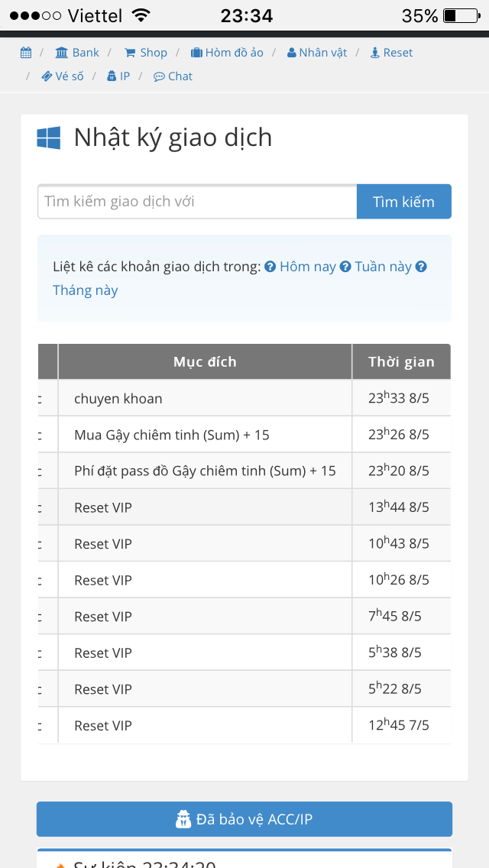Click the transaction search input field
This screenshot has height=868, width=489.
click(197, 202)
